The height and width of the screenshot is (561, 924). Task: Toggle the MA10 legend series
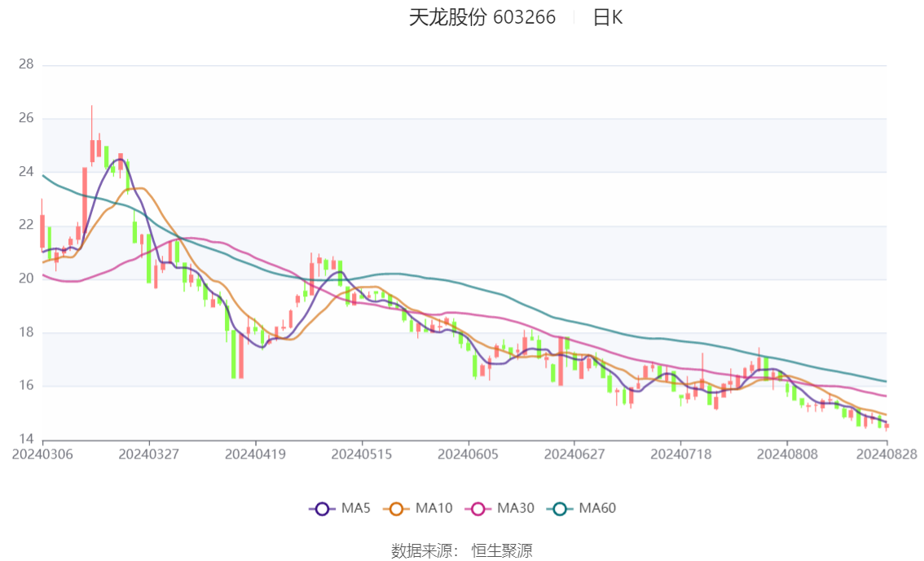tap(418, 509)
